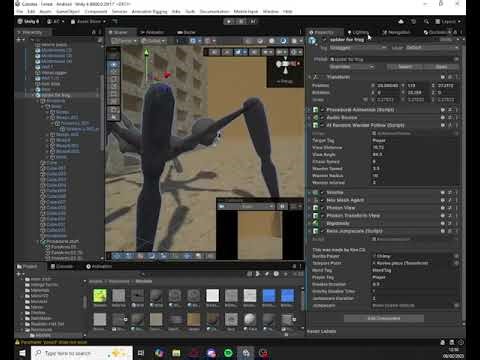480x360 pixels.
Task: Lock the Hierarchy panel with the padlock icon
Action: tap(94, 32)
